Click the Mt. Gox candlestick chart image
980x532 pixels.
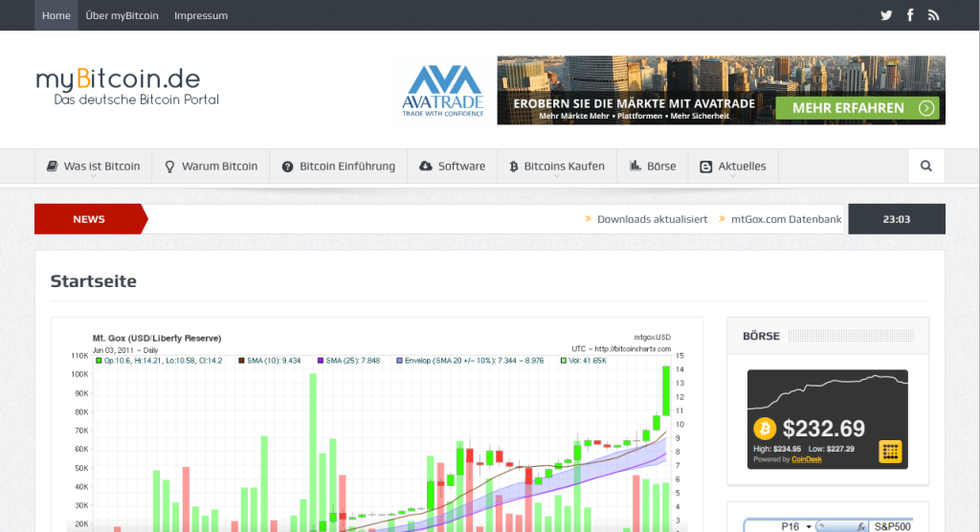click(377, 432)
